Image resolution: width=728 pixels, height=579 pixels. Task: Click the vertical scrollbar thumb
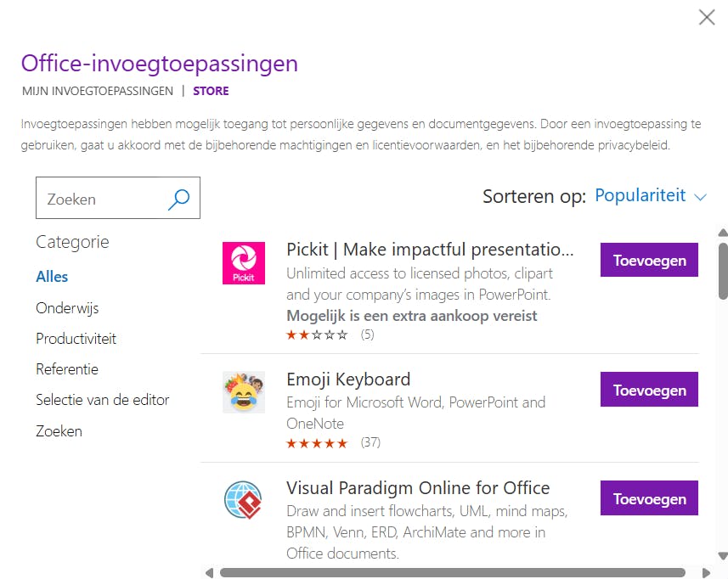(723, 271)
